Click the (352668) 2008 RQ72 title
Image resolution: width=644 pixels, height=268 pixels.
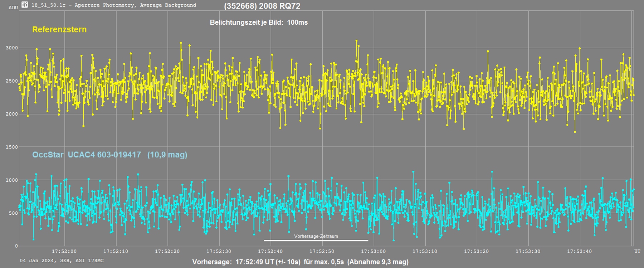pos(262,6)
